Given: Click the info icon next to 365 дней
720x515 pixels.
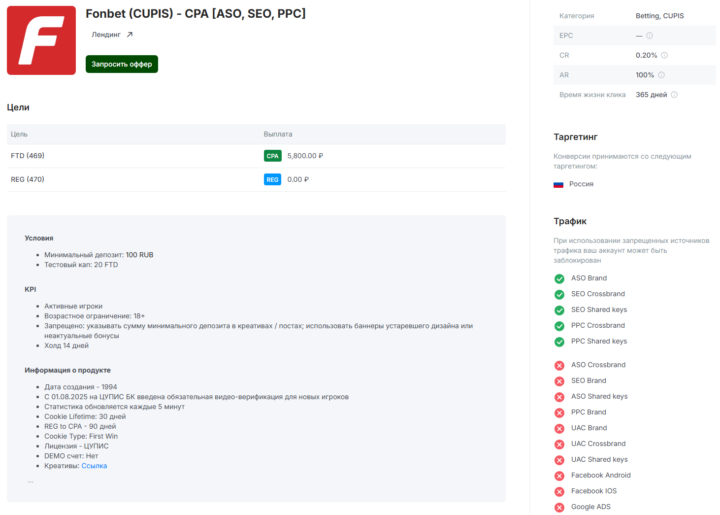Looking at the screenshot, I should [x=674, y=95].
